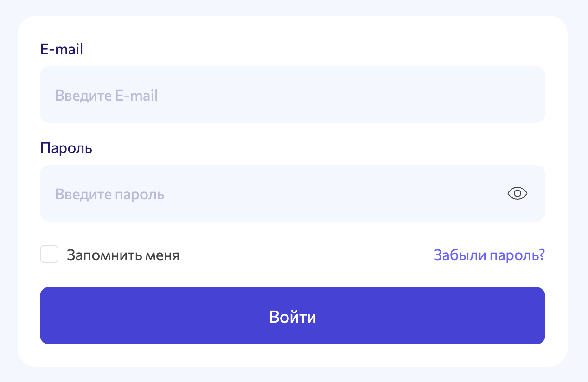Click the blue login button
The height and width of the screenshot is (382, 588).
click(x=293, y=316)
